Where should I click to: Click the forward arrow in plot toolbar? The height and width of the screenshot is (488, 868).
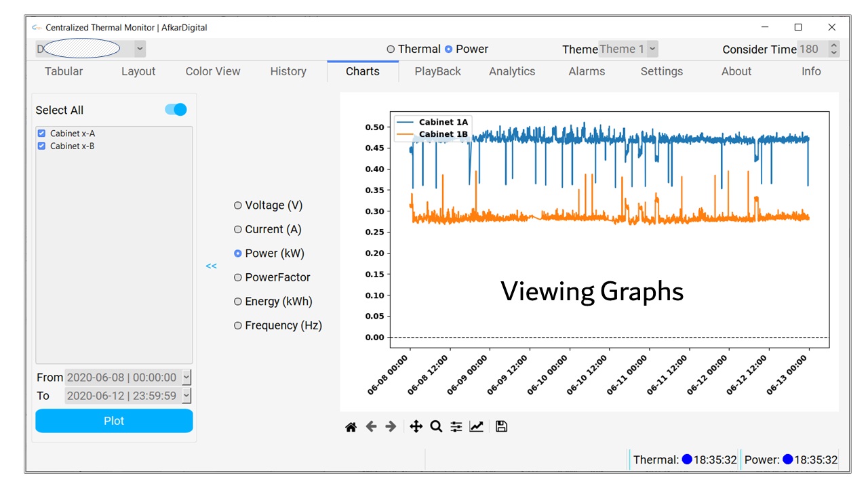[x=391, y=426]
